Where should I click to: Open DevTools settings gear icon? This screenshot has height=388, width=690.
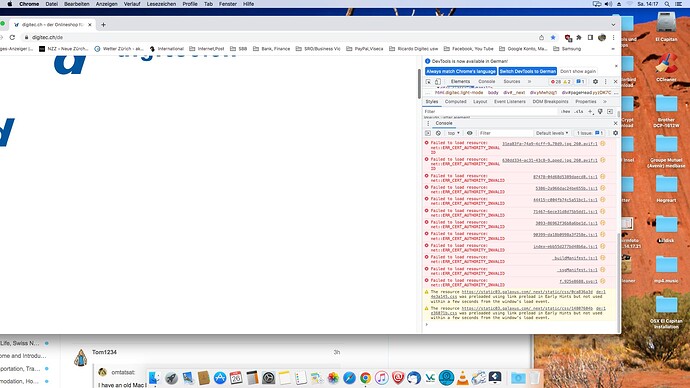tap(595, 82)
